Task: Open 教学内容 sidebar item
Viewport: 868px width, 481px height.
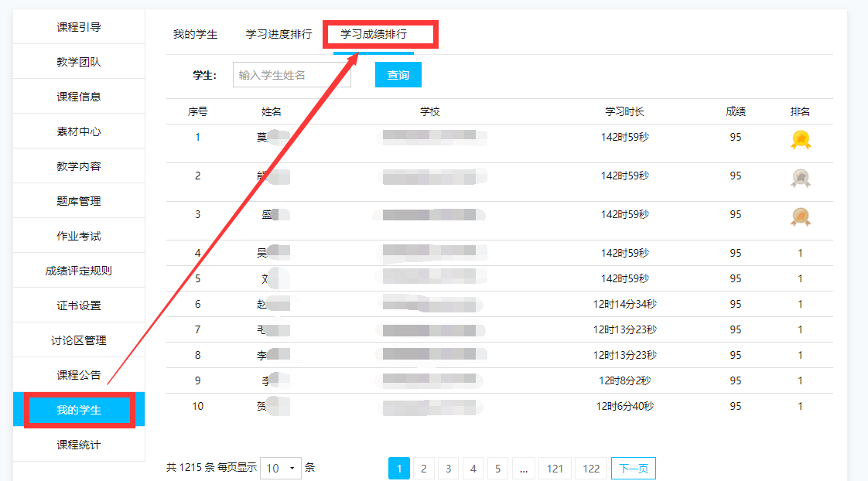Action: (79, 166)
